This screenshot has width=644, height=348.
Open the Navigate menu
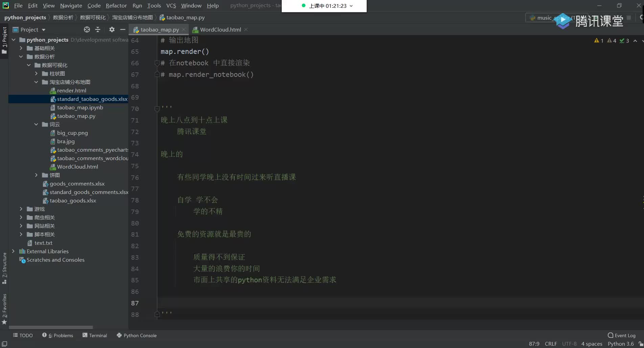click(x=71, y=5)
